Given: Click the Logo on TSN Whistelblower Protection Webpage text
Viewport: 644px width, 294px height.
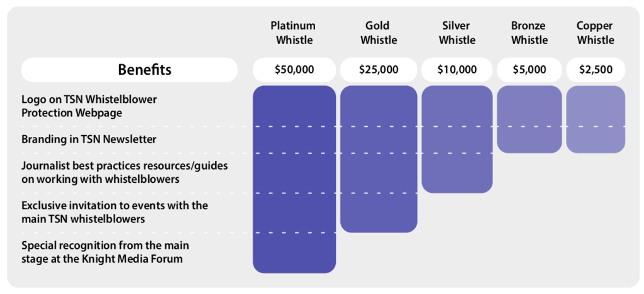Looking at the screenshot, I should (x=89, y=106).
